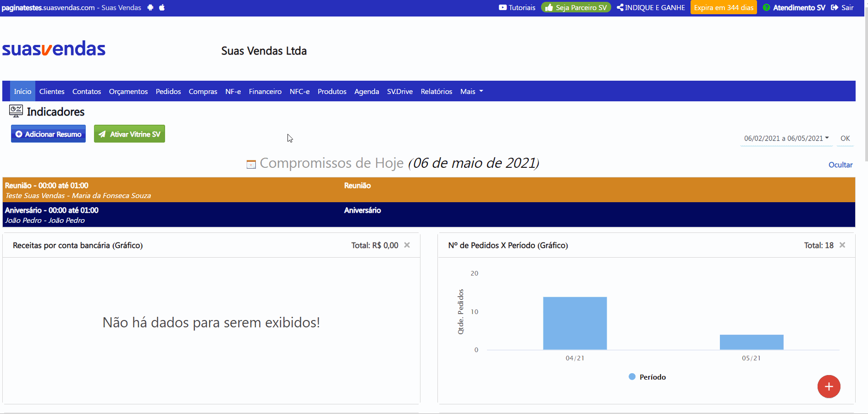Click the 05/21 bar in chart
Viewport: 868px width, 414px height.
pos(752,342)
